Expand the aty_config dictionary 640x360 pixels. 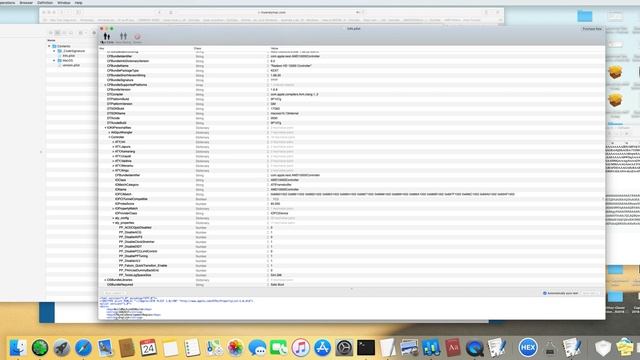[113, 218]
